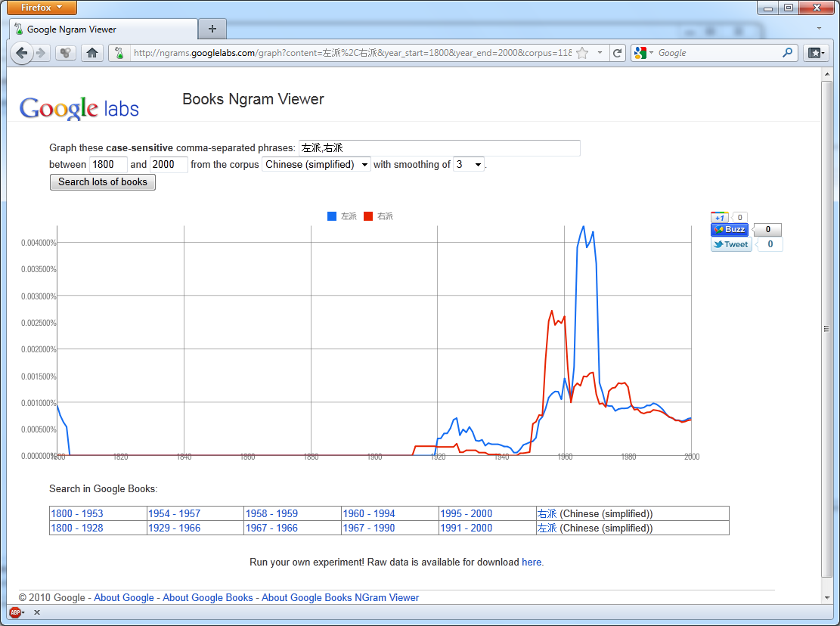Open the 1995 - 2000 link
Image resolution: width=840 pixels, height=626 pixels.
click(x=466, y=513)
